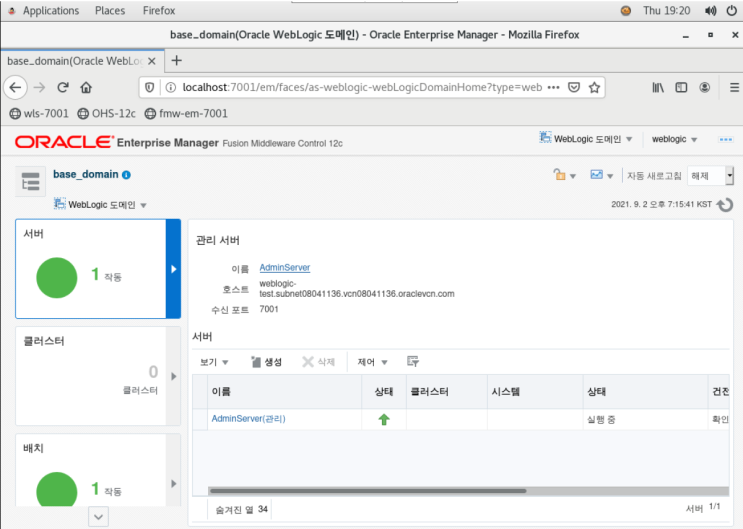Open the target navigation tree icon
Viewport: 743px width, 529px height.
point(31,182)
